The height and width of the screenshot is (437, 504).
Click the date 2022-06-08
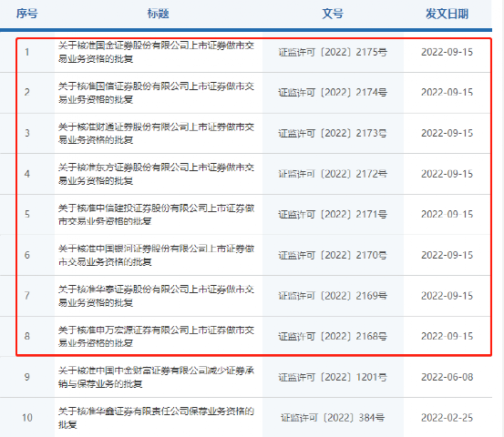pos(447,377)
